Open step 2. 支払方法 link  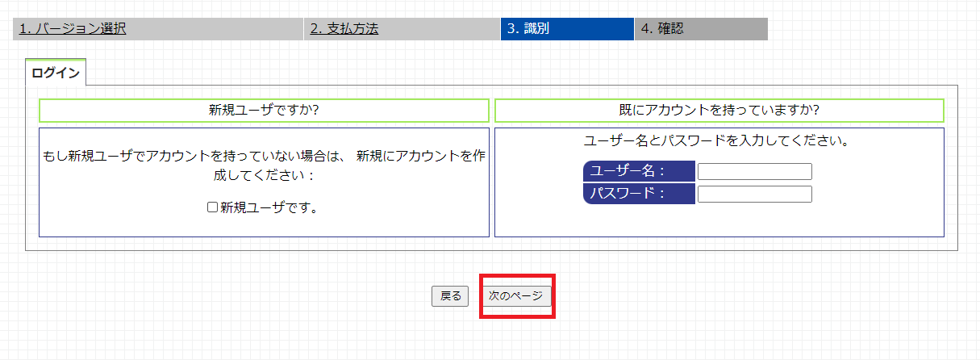[x=344, y=29]
